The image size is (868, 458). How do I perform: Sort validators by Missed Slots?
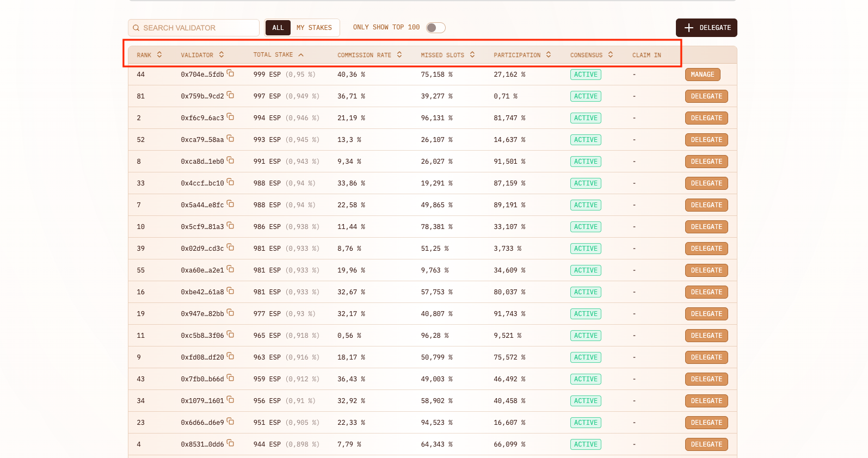[x=472, y=55]
